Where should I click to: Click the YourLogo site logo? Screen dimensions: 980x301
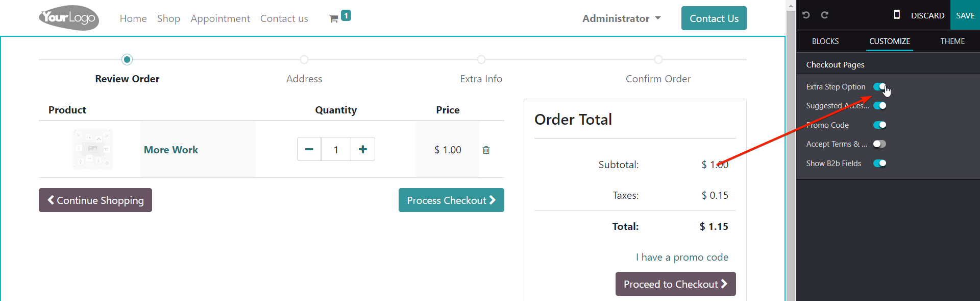[69, 18]
